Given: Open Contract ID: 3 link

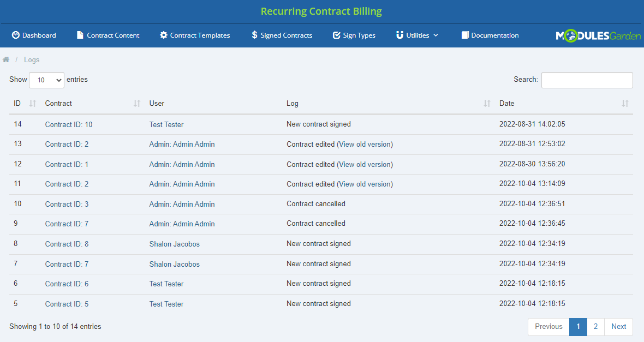Looking at the screenshot, I should tap(67, 204).
